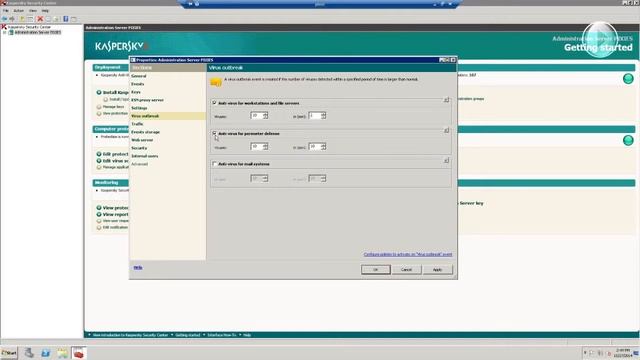640x360 pixels.
Task: Click the 'in (min)' input field for perimeter defense
Action: click(x=315, y=147)
